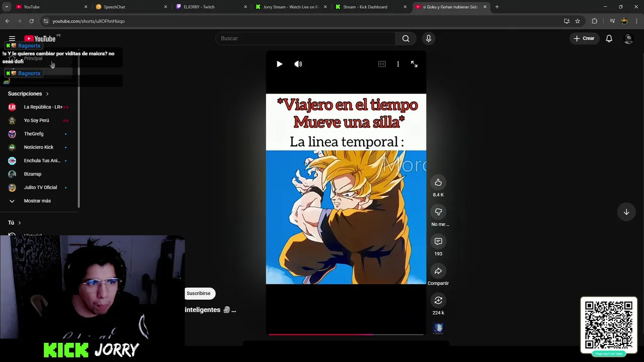The image size is (644, 362).
Task: Open the YouTube account avatar menu
Action: (628, 38)
